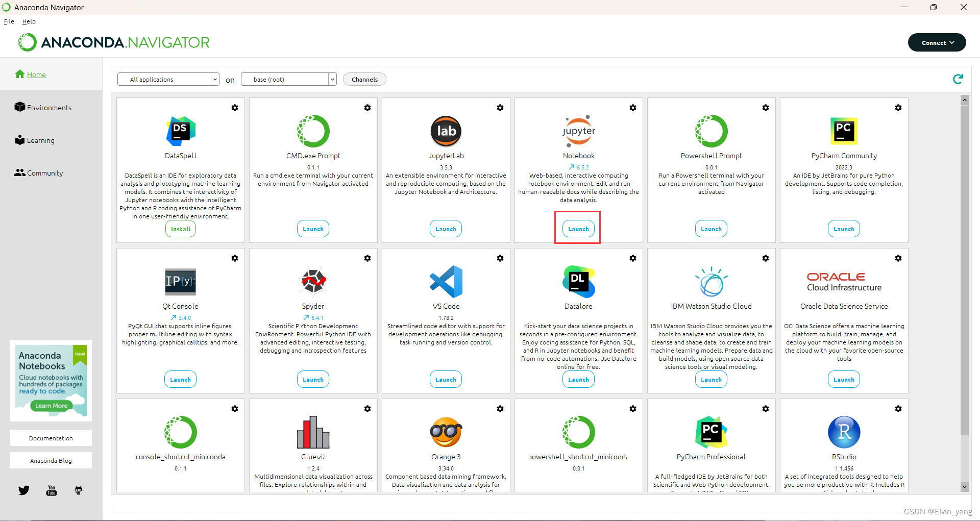Open the Qt Console gear options
The width and height of the screenshot is (980, 521).
(235, 258)
